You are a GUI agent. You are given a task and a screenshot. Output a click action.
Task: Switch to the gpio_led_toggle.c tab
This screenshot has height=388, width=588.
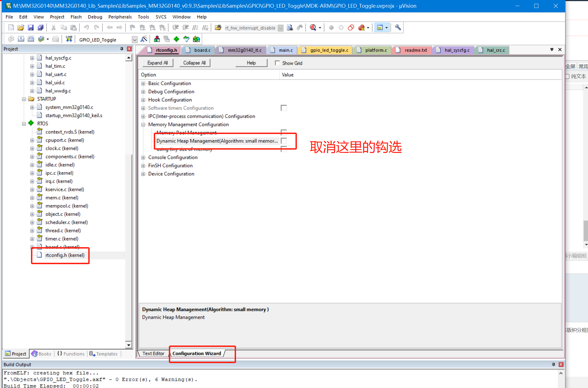click(x=329, y=50)
